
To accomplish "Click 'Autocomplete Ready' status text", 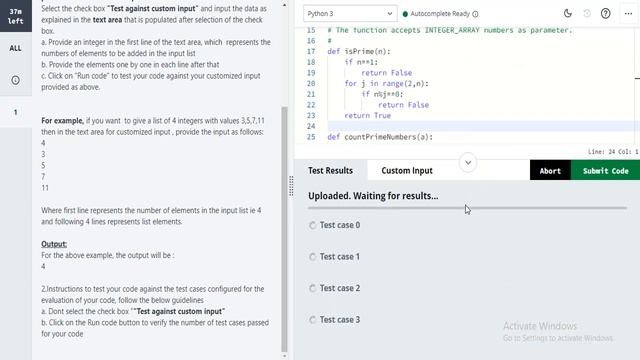I will 440,14.
